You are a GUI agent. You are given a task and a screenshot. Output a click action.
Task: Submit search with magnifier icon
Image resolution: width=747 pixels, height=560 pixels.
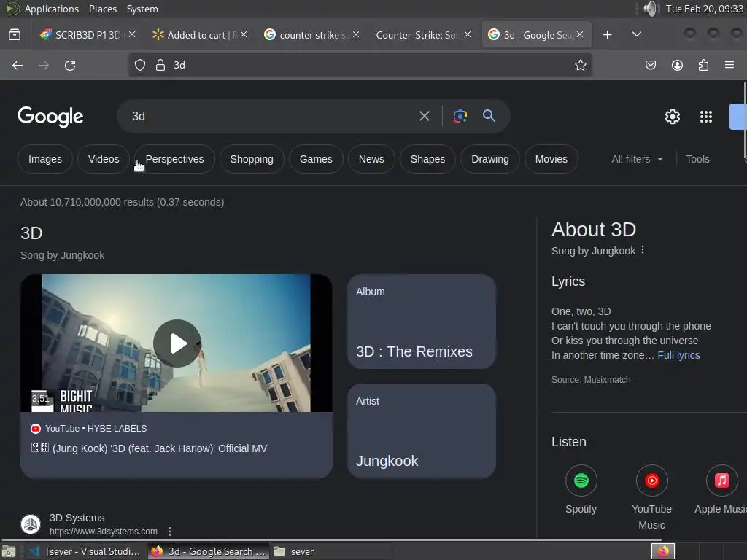tap(489, 116)
